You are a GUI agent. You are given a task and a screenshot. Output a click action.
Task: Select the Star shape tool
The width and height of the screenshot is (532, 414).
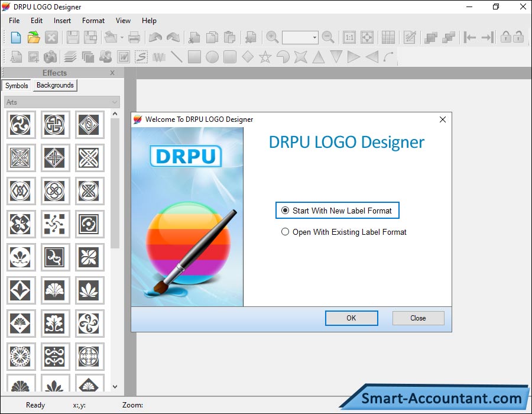tap(265, 57)
